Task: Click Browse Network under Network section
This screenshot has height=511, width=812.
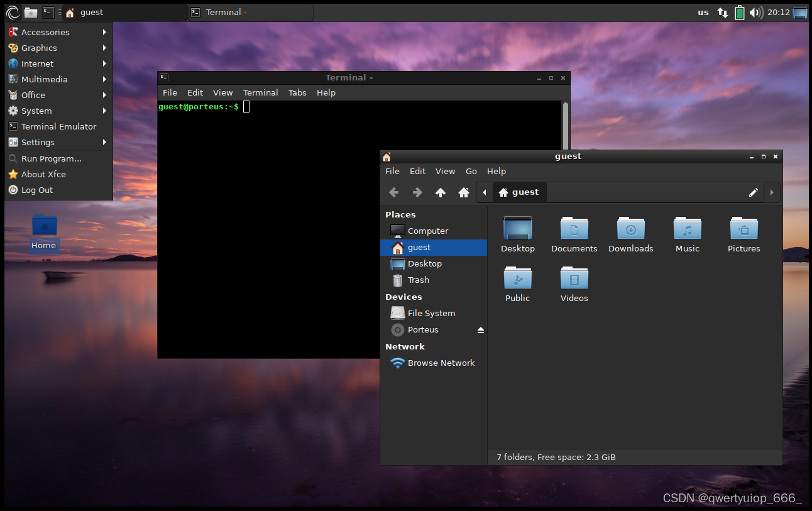Action: coord(440,363)
